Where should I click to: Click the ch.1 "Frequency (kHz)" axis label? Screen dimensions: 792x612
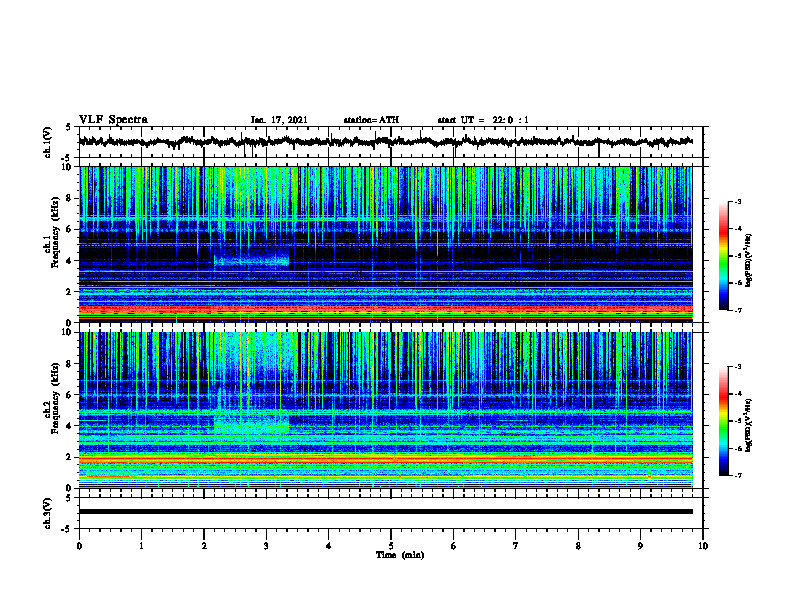coord(56,233)
